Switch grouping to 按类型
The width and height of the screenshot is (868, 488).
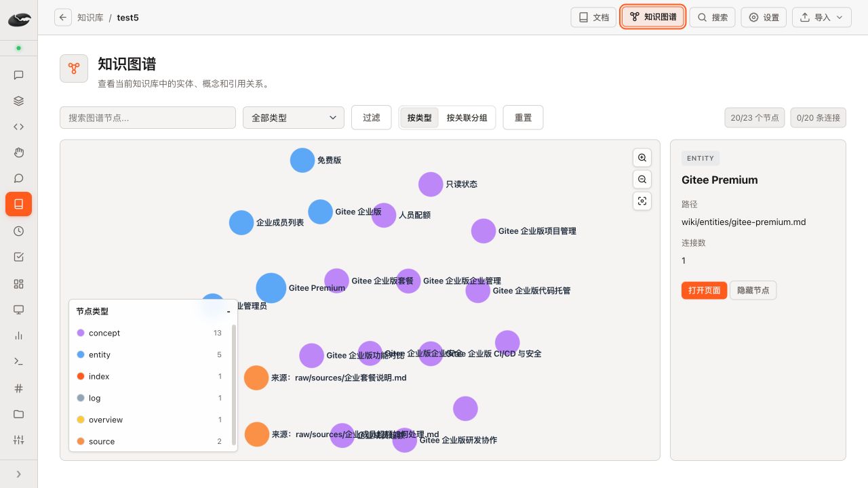pyautogui.click(x=420, y=117)
